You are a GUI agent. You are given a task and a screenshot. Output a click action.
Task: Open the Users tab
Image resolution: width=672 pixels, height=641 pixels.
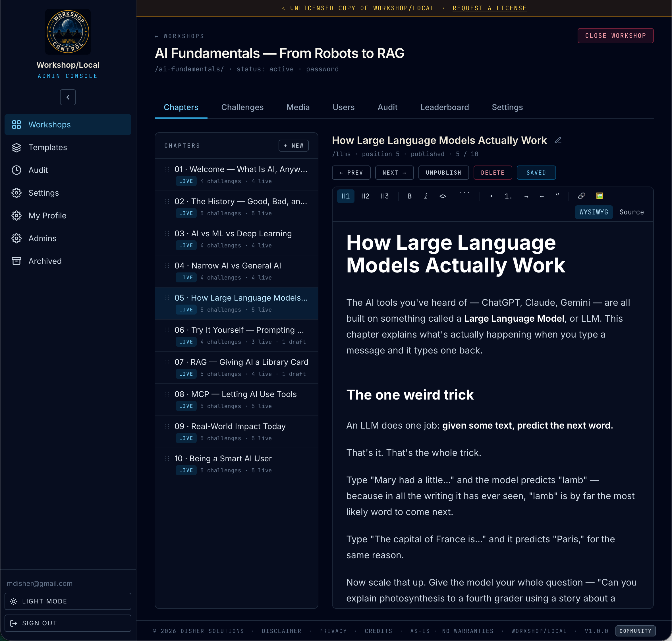tap(343, 107)
